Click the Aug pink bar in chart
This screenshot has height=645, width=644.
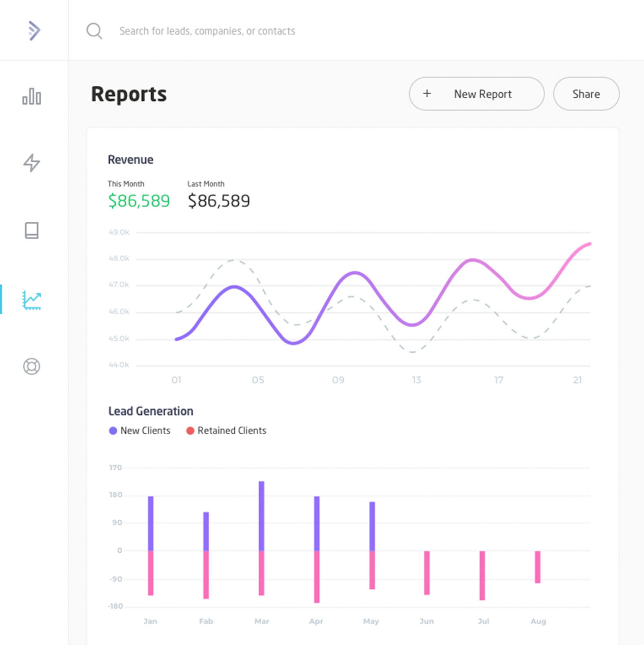tap(538, 567)
